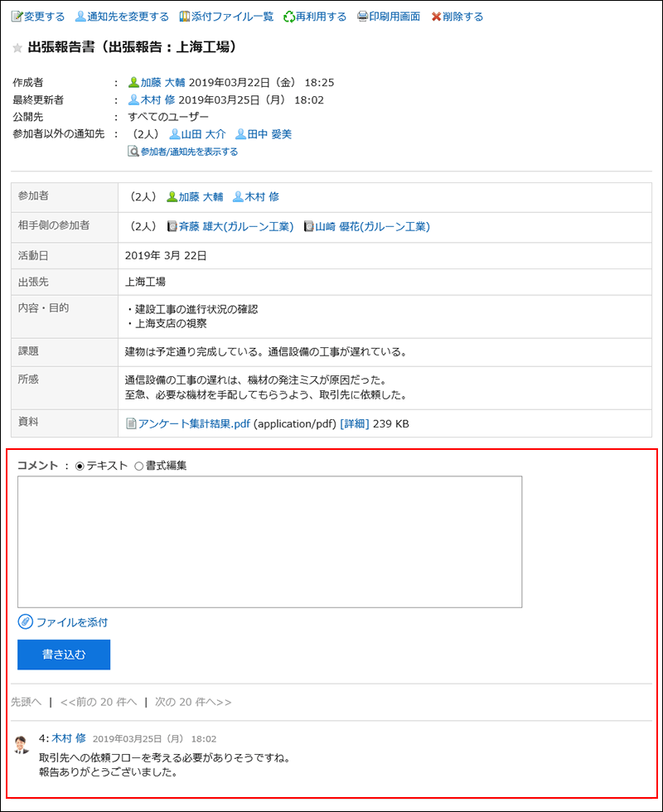The height and width of the screenshot is (812, 663).
Task: Click address book icon beside 斉藤 雄大
Action: [x=172, y=227]
